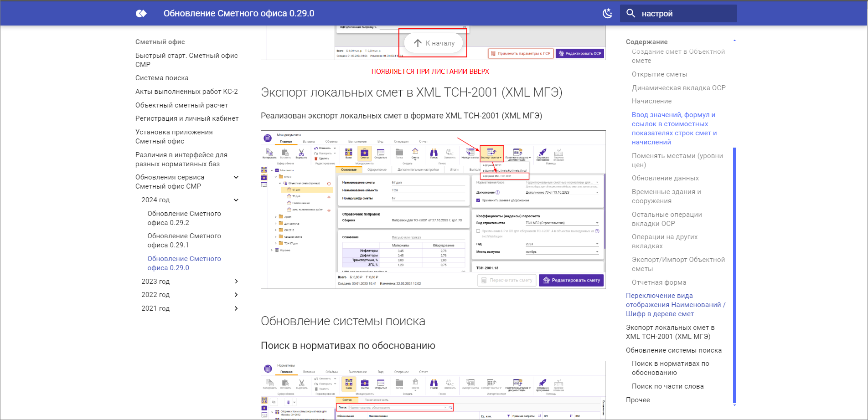The width and height of the screenshot is (868, 420).
Task: Toggle dark mode with the moon icon
Action: pos(607,14)
